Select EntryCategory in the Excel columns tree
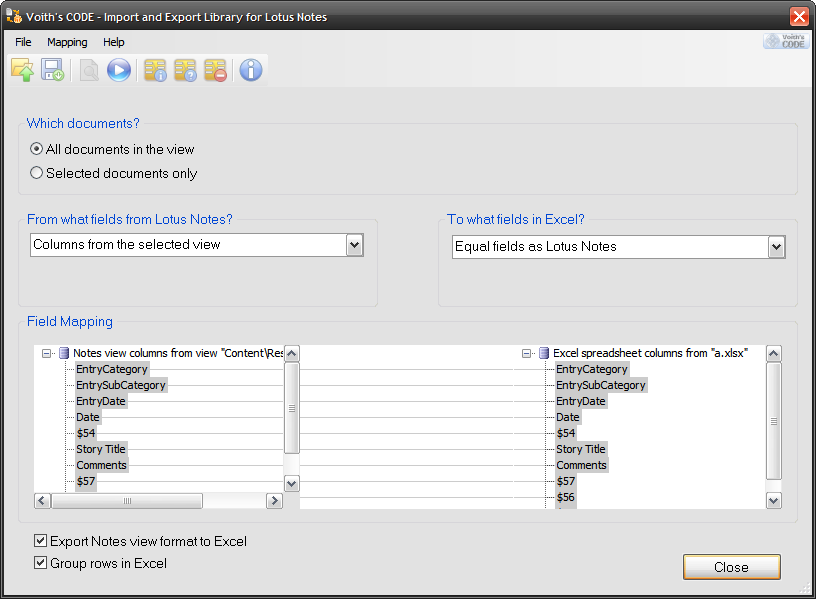The width and height of the screenshot is (816, 599). [x=592, y=369]
